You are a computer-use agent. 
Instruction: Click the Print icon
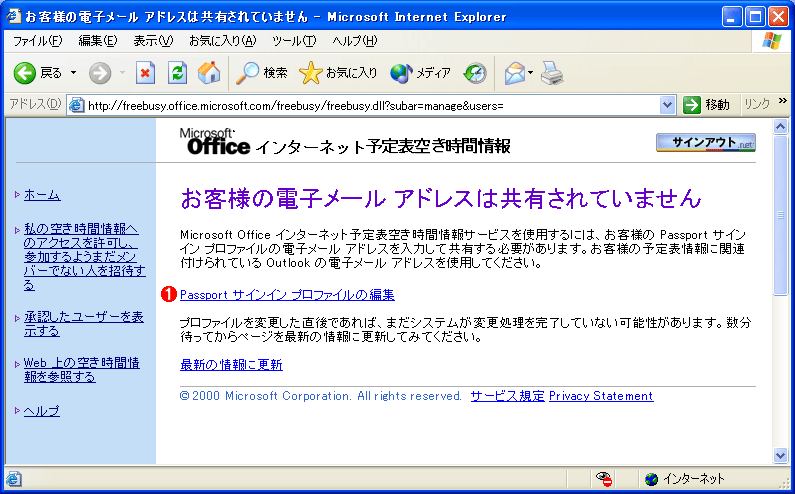coord(552,73)
